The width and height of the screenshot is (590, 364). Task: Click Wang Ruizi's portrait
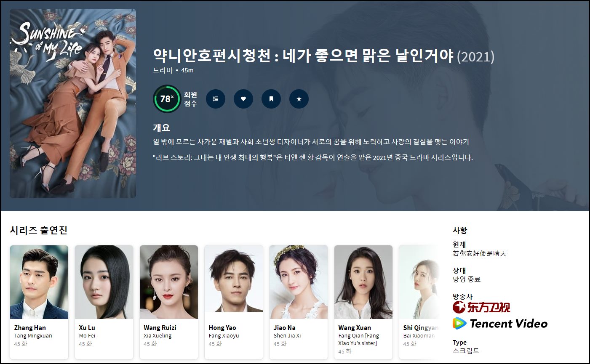click(169, 282)
